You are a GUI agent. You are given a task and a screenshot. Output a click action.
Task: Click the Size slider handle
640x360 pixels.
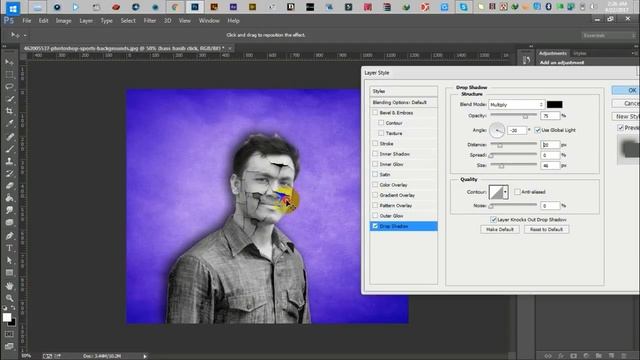point(501,166)
